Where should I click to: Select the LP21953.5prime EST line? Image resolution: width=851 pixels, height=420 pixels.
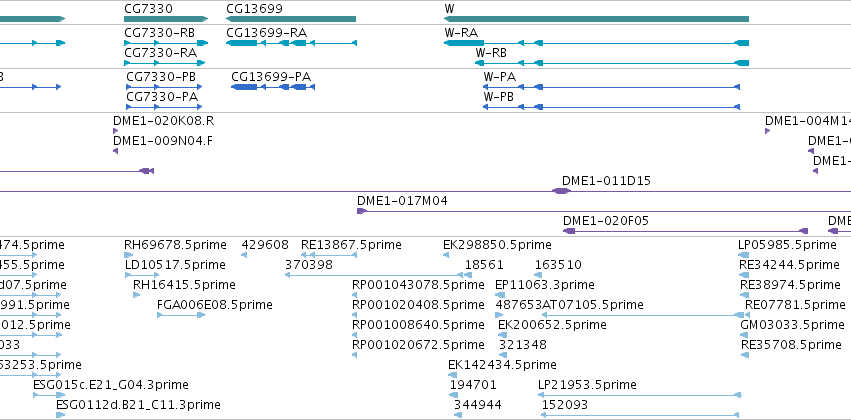click(x=639, y=395)
